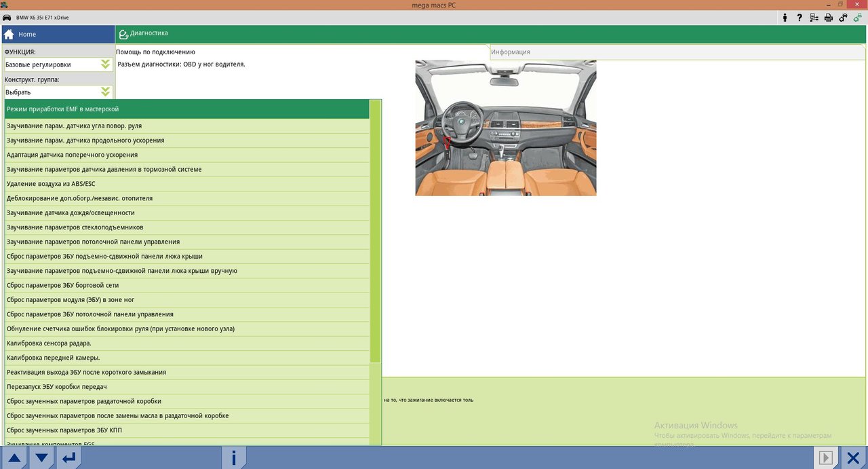The height and width of the screenshot is (469, 868).
Task: Click the dropdown list scrollbar thumb
Action: (x=376, y=231)
